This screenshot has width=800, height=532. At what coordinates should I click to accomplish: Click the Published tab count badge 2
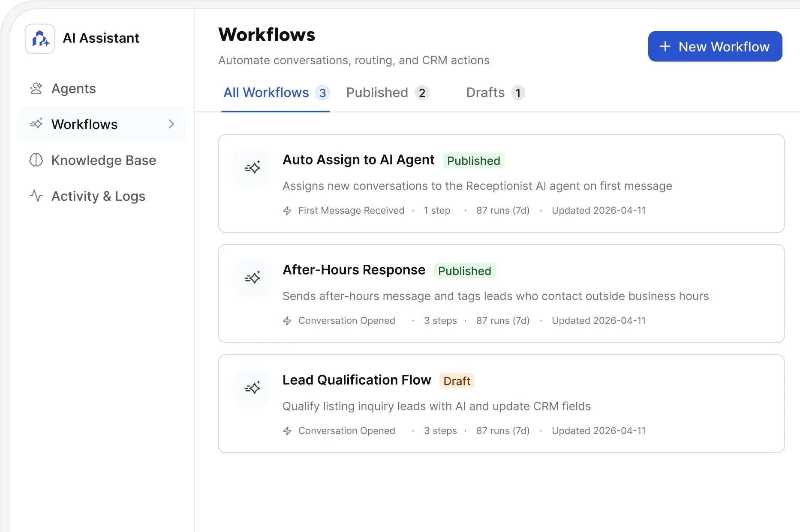[422, 93]
